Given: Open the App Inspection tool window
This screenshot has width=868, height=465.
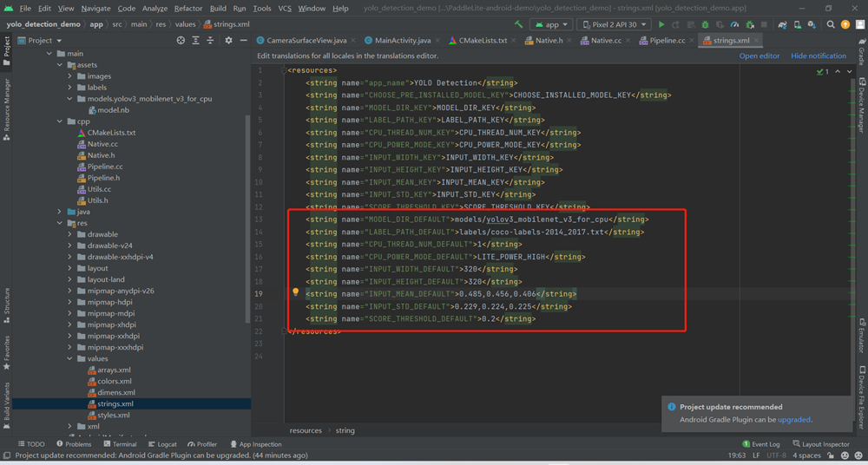Looking at the screenshot, I should 256,444.
